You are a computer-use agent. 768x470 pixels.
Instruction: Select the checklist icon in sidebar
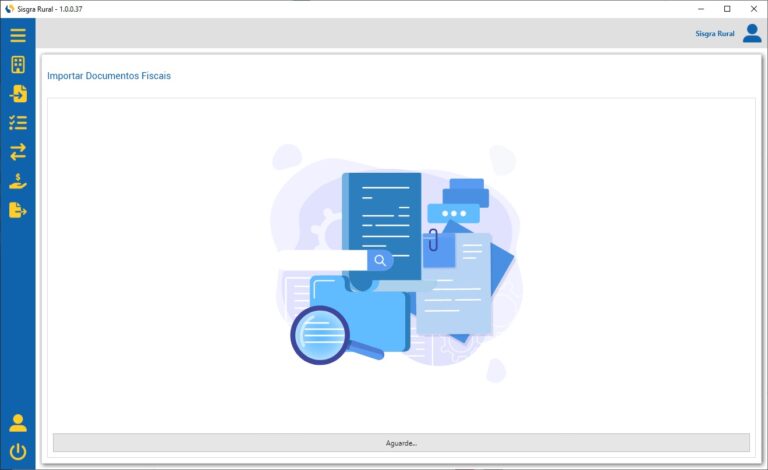point(18,123)
